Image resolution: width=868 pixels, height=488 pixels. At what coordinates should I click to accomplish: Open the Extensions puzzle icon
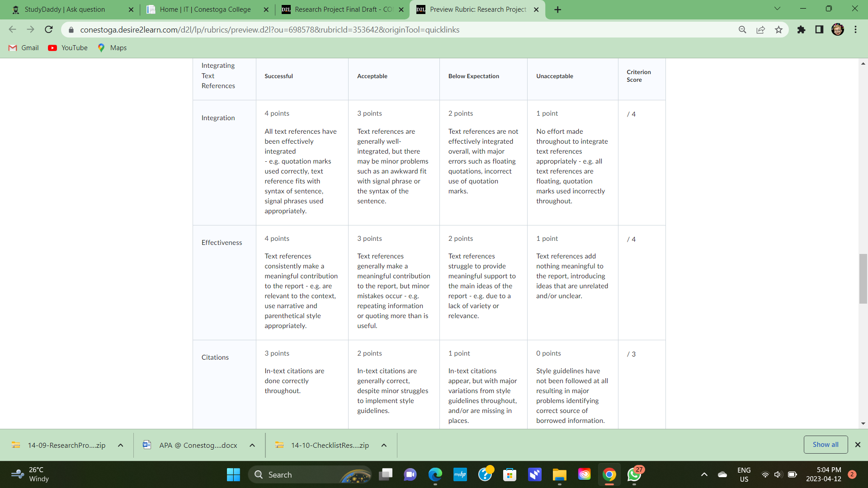[x=801, y=30]
